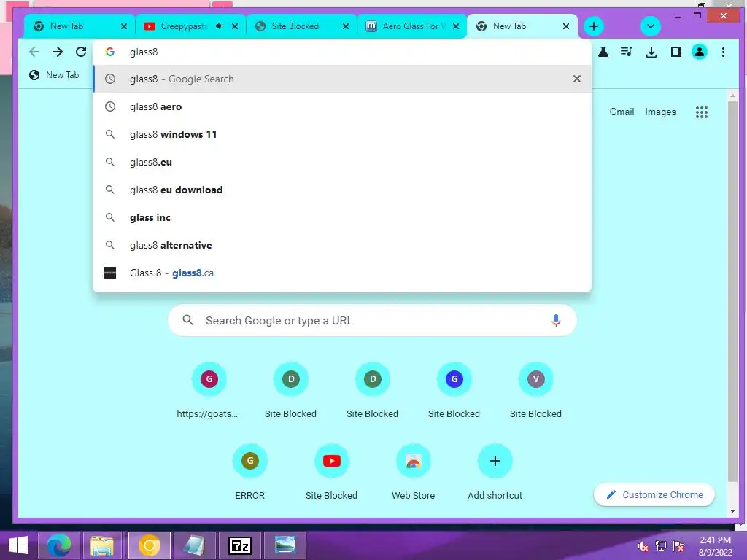The height and width of the screenshot is (560, 747).
Task: Select the 'glass8 - Google Search' suggestion
Action: click(x=342, y=79)
